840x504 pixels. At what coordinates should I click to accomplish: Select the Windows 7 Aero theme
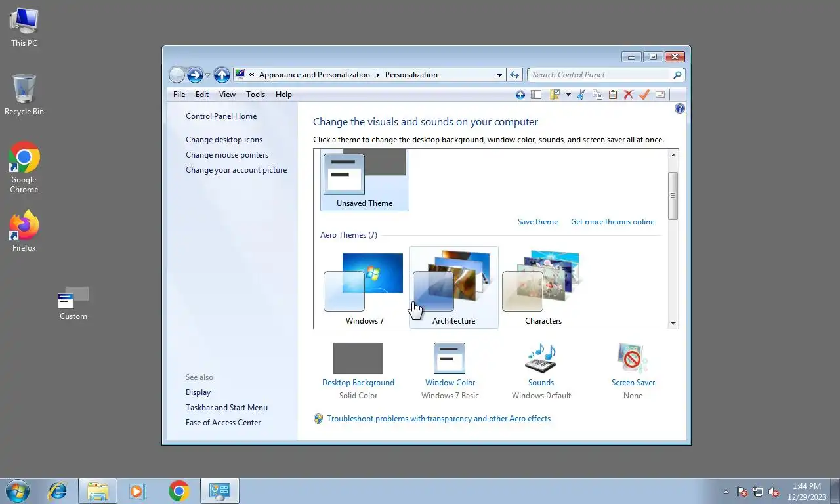365,287
